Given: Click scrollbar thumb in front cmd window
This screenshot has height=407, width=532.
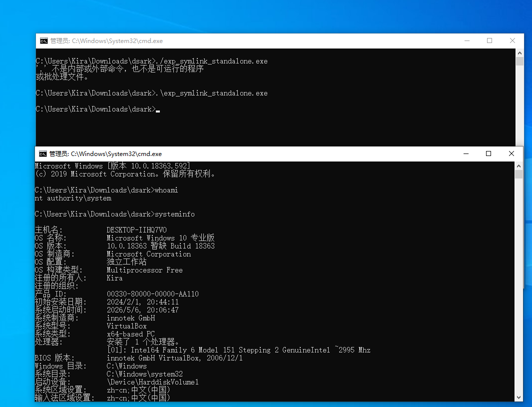Looking at the screenshot, I should click(x=519, y=174).
